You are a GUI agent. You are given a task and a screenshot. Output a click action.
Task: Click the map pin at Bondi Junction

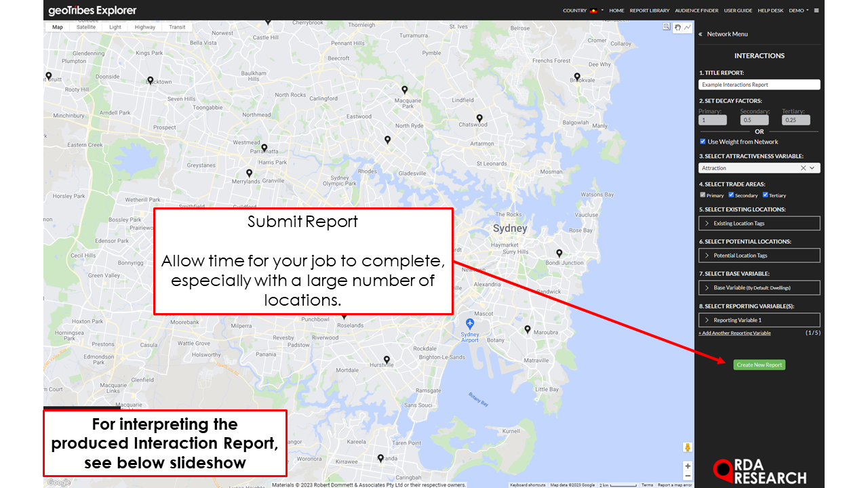559,253
